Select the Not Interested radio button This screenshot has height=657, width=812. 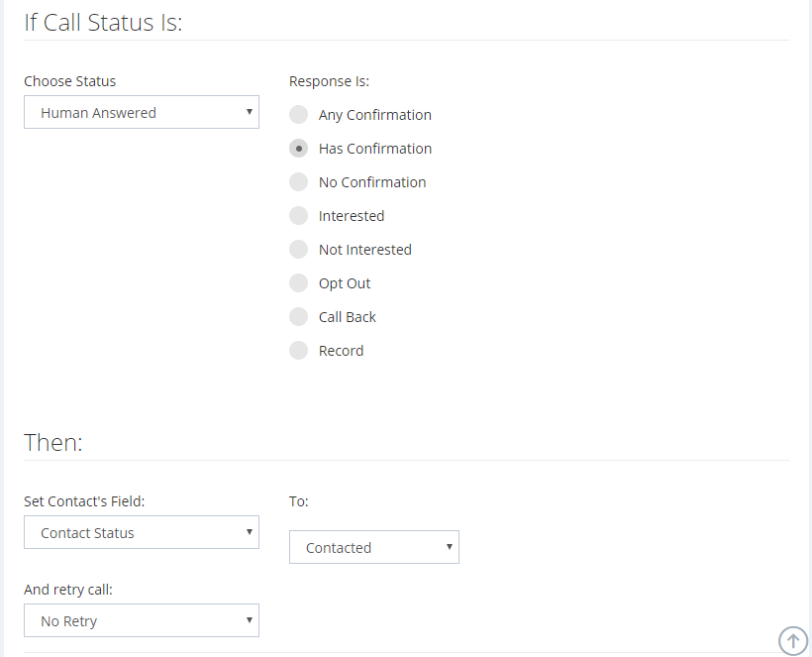click(x=299, y=250)
